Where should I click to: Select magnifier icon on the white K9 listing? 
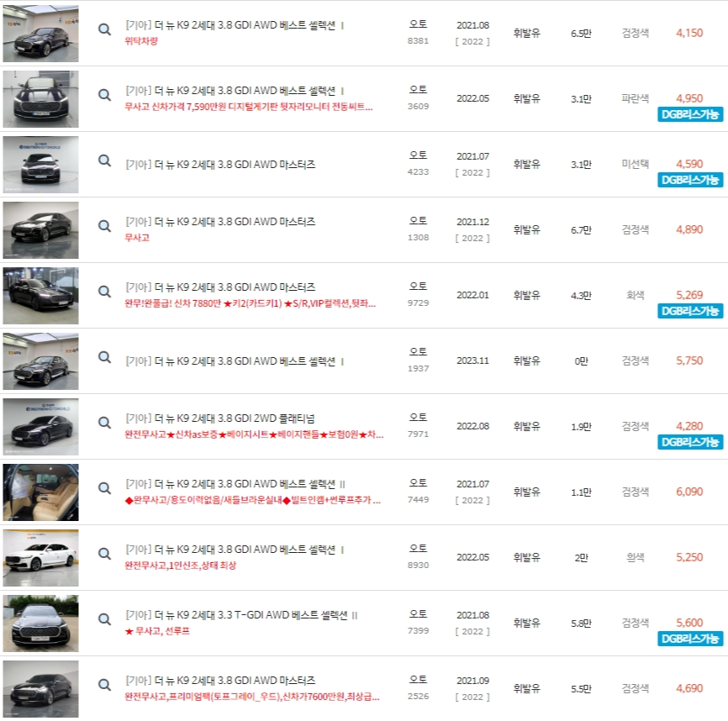tap(104, 554)
